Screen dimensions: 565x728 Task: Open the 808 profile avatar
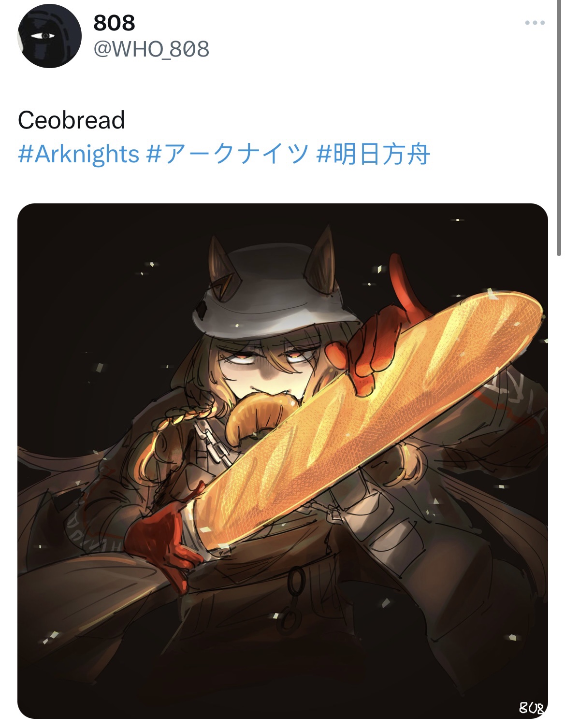[49, 36]
